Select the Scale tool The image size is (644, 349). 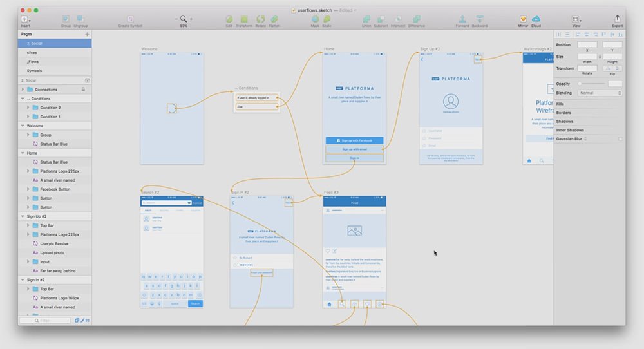tap(327, 19)
